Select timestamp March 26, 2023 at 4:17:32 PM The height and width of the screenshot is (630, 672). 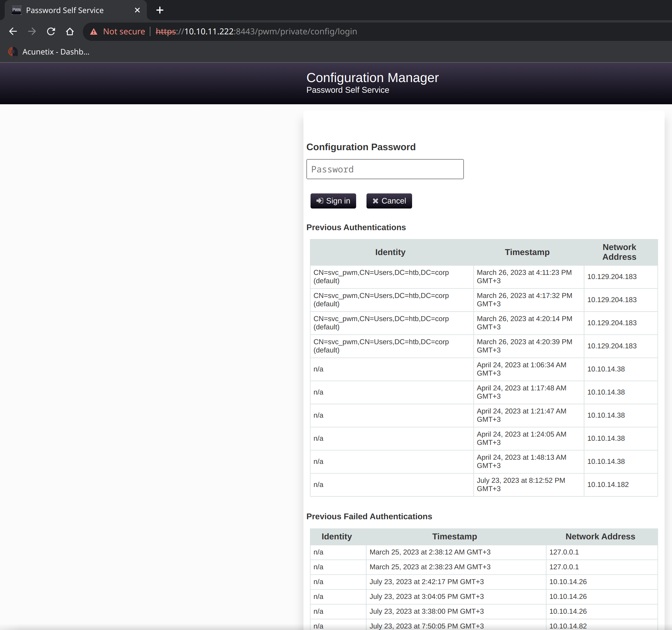coord(524,300)
